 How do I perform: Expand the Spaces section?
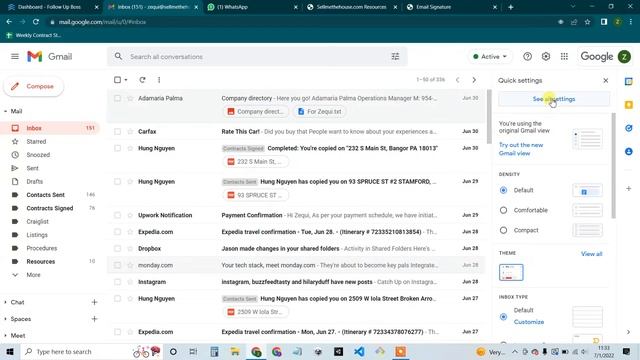point(5,319)
